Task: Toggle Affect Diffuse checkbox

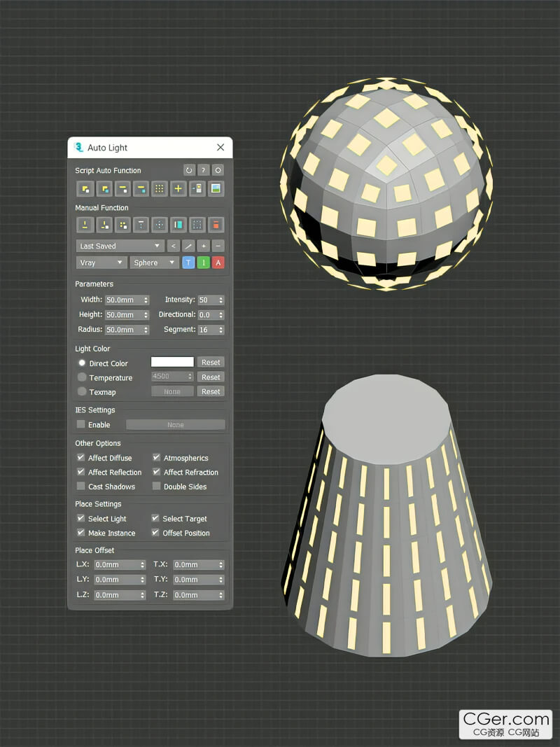Action: coord(81,457)
